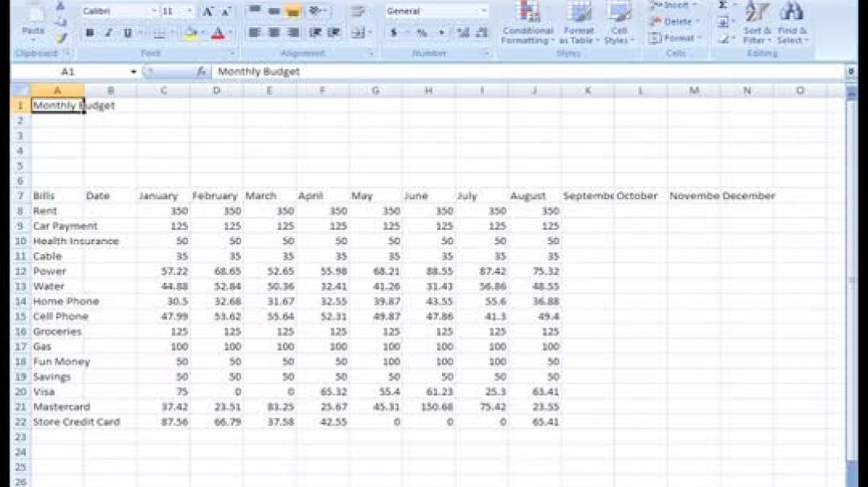Viewport: 868px width, 487px height.
Task: Click the Format cells button
Action: click(674, 38)
